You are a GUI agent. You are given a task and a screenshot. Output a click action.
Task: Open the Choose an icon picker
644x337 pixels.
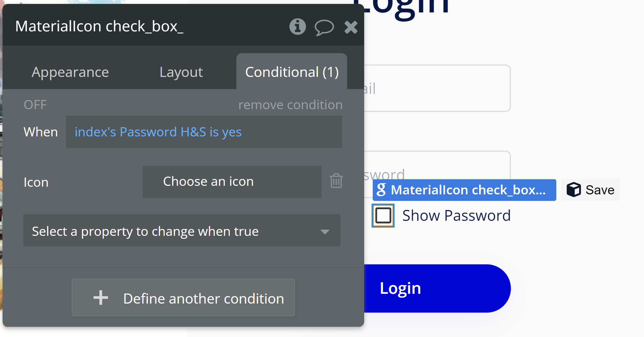232,182
